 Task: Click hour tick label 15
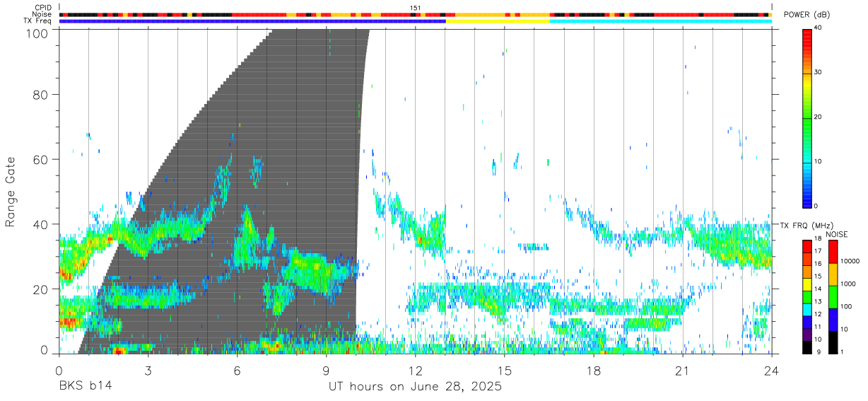tap(504, 370)
